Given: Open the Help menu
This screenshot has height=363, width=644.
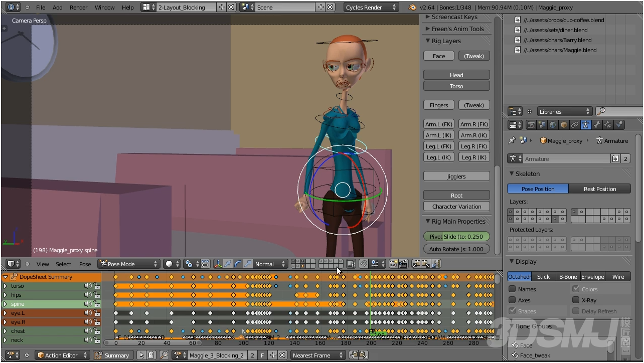Looking at the screenshot, I should [128, 7].
